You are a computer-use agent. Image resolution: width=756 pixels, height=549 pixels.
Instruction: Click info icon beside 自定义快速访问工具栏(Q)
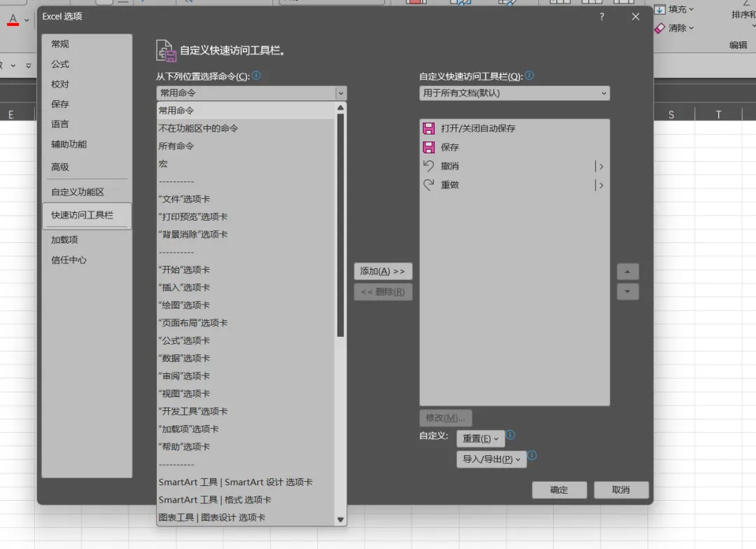pos(529,75)
